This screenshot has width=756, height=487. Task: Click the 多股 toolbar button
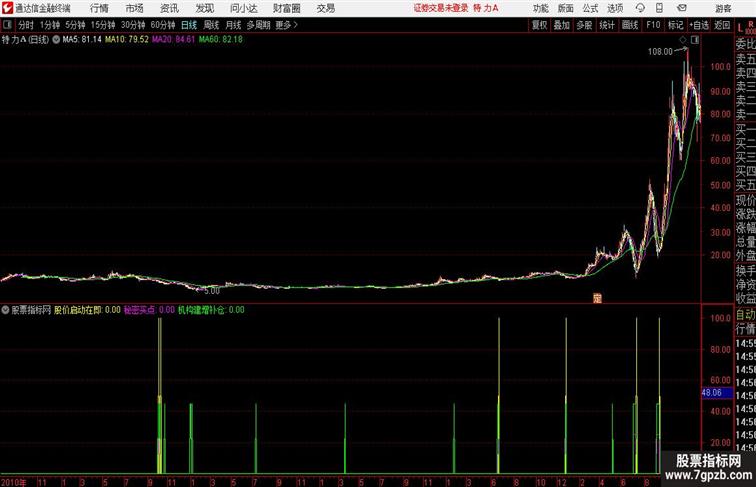[x=584, y=25]
